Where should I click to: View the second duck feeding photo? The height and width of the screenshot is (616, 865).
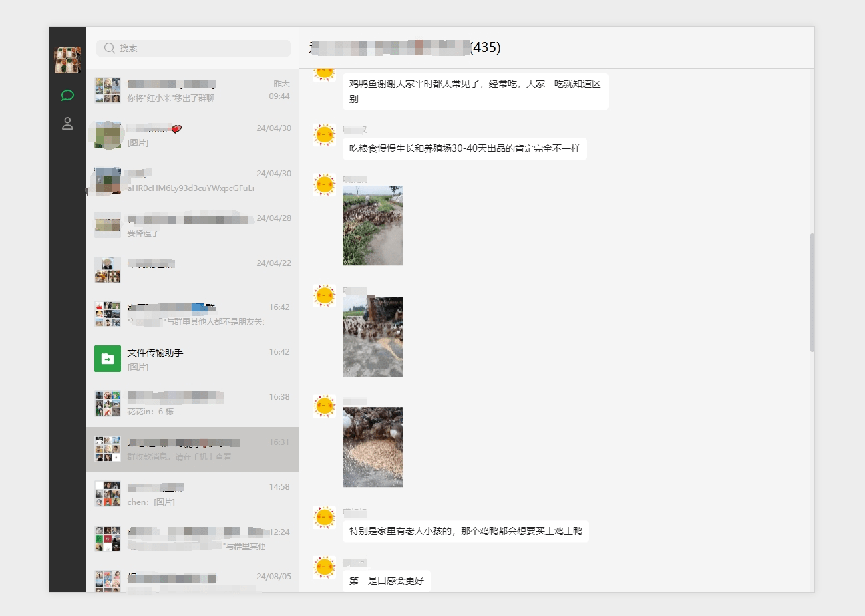click(x=374, y=336)
